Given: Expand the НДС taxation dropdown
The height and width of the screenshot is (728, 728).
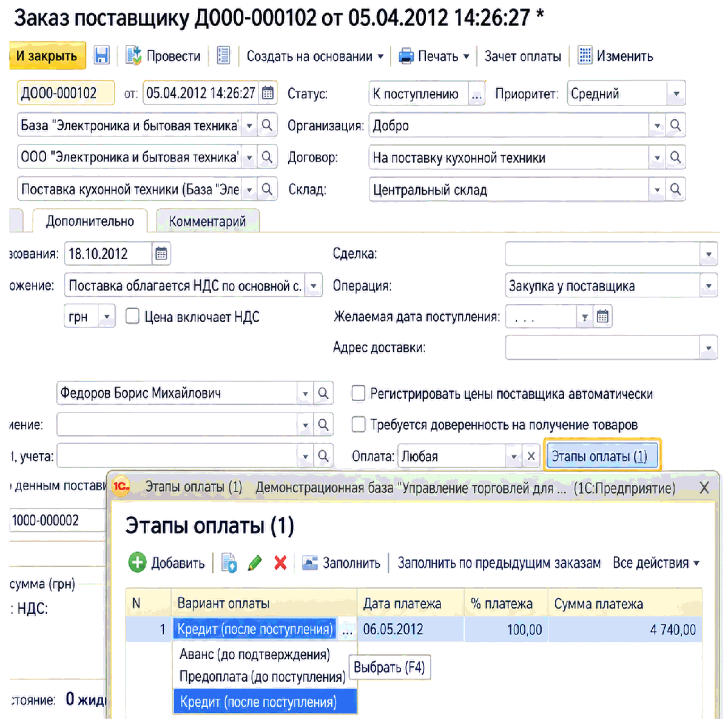Looking at the screenshot, I should click(314, 285).
